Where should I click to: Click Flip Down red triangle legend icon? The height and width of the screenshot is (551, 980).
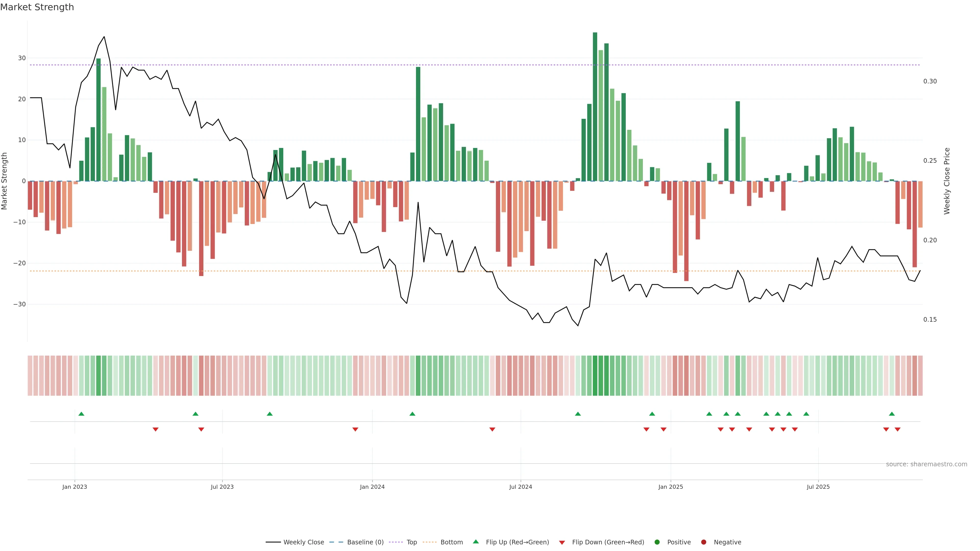(x=562, y=543)
